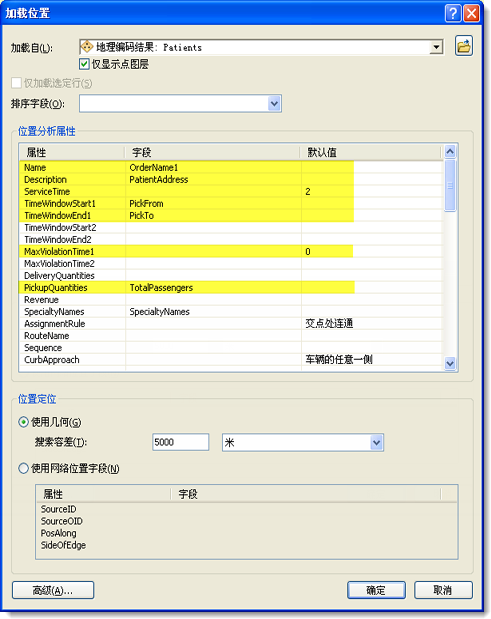Image resolution: width=491 pixels, height=619 pixels.
Task: Click the 高级 button
Action: (x=53, y=590)
